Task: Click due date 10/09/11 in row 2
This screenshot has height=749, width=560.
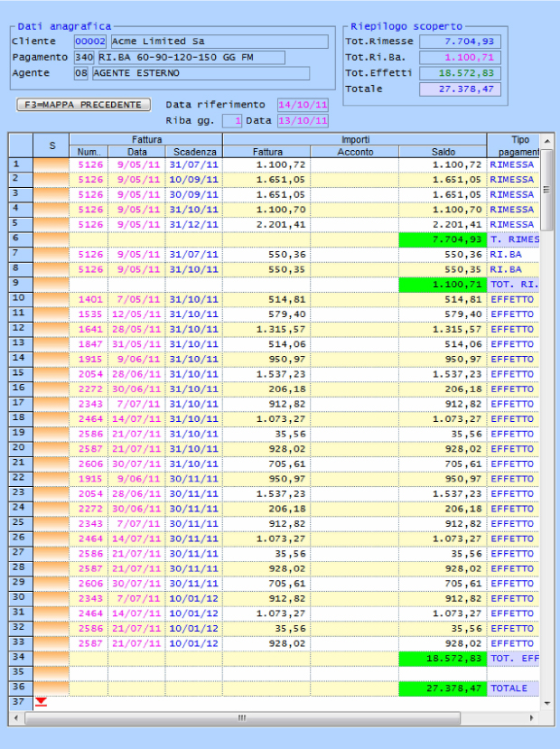Action: 194,180
